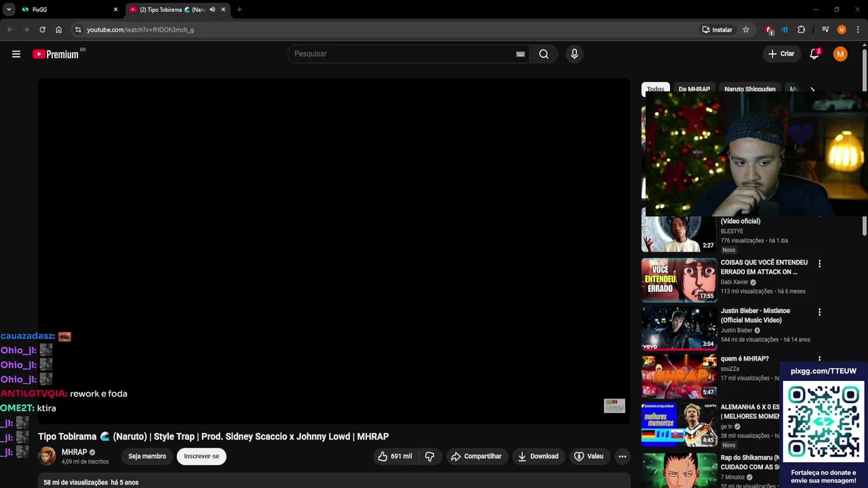868x488 pixels.
Task: View site information icon in address bar
Action: click(x=78, y=30)
